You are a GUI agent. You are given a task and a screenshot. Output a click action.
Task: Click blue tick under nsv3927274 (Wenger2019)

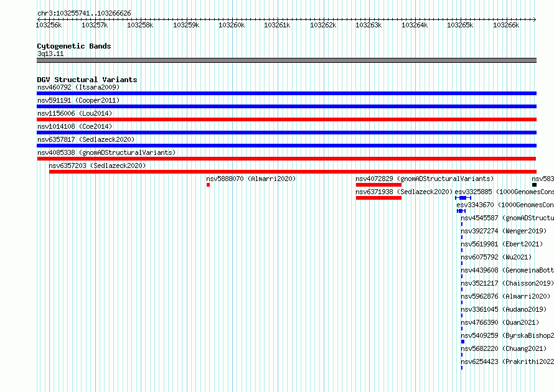tap(461, 237)
